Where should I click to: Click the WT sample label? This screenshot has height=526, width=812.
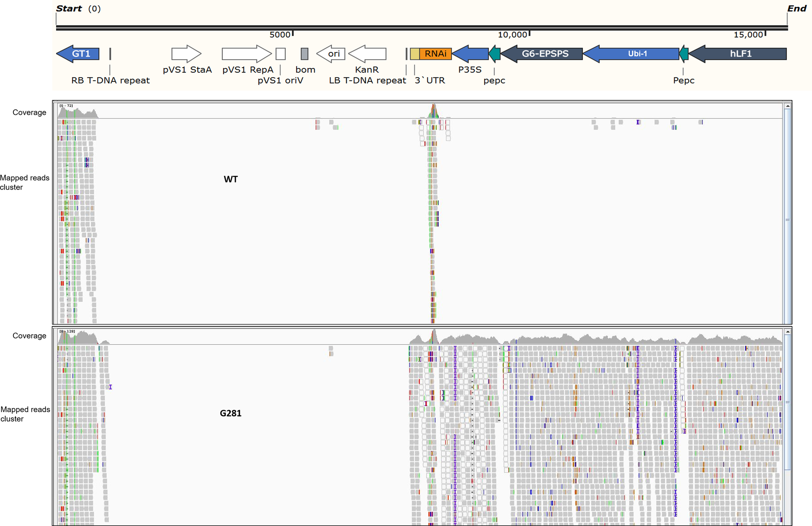tap(230, 179)
